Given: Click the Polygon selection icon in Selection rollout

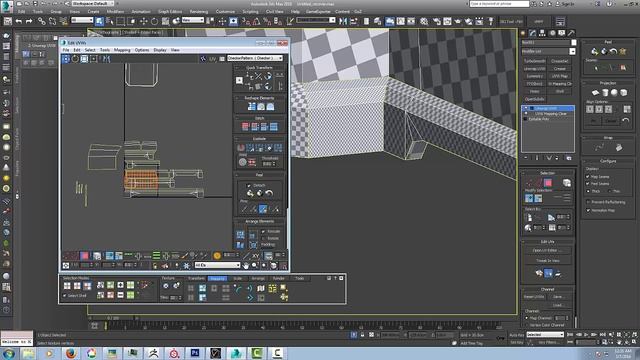Looking at the screenshot, I should [x=548, y=183].
